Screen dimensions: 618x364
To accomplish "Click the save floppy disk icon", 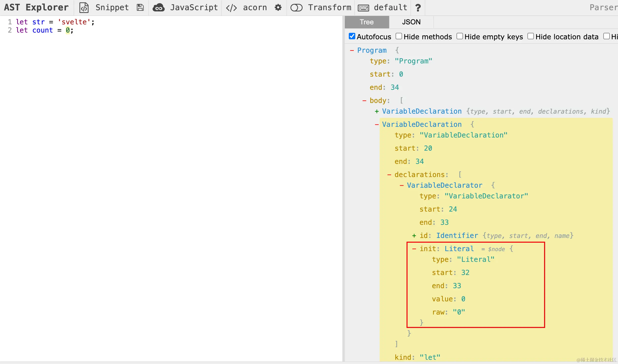I will (x=140, y=8).
